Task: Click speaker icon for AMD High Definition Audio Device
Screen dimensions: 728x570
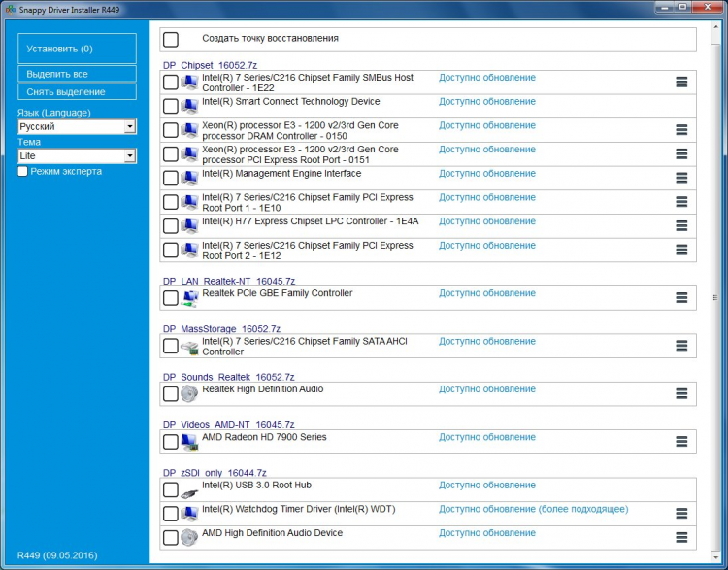Action: pos(189,538)
